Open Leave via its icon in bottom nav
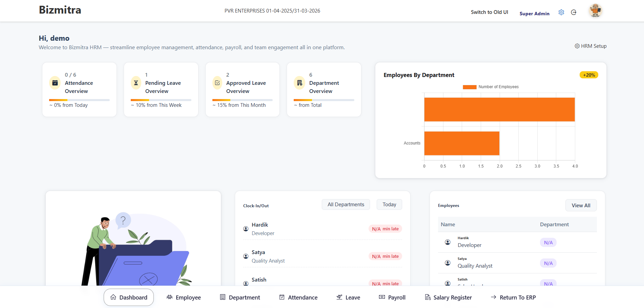Image resolution: width=644 pixels, height=308 pixels. [x=339, y=297]
